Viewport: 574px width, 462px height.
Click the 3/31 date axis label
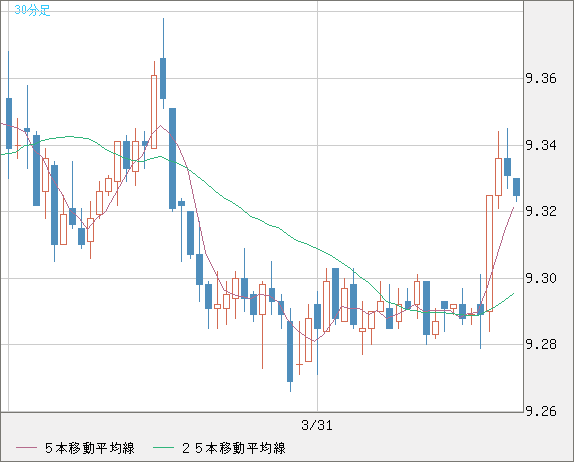tap(317, 425)
